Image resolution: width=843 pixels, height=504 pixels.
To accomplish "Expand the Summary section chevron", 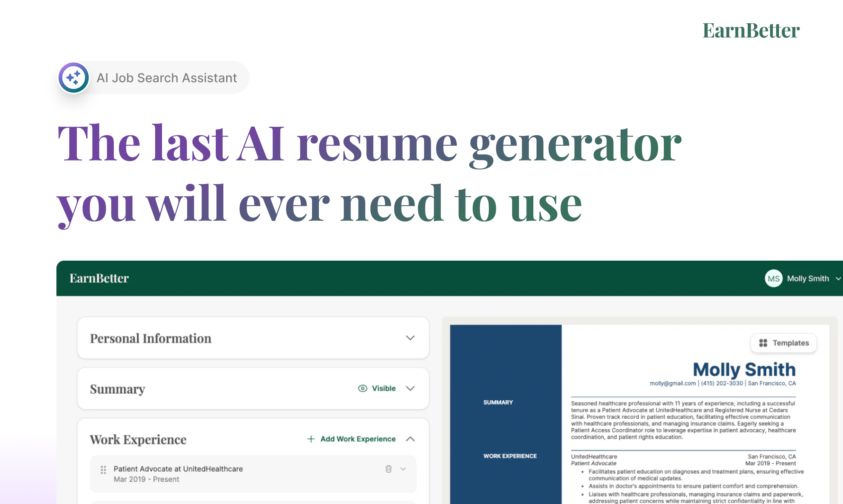I will [410, 389].
